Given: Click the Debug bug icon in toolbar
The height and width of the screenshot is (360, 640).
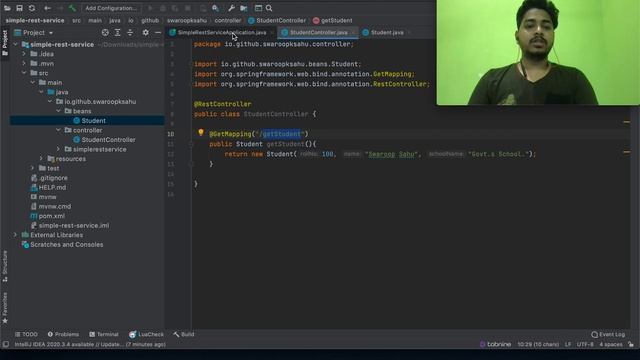Looking at the screenshot, I should pos(162,8).
